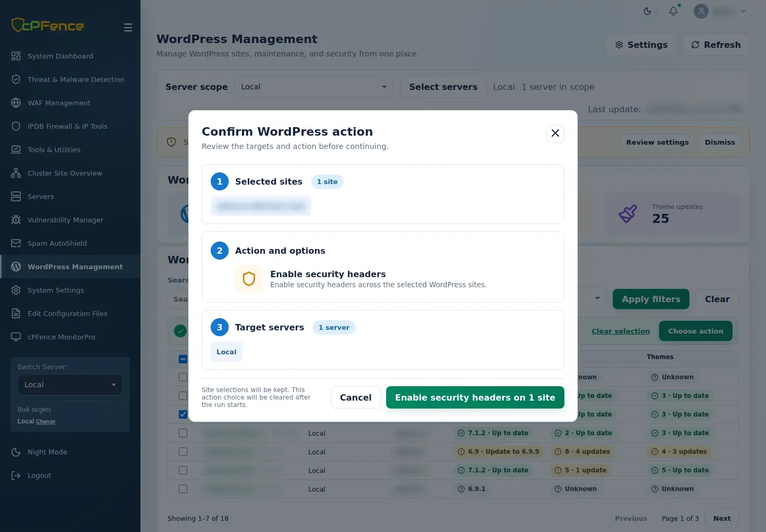The width and height of the screenshot is (766, 532).
Task: Toggle the sidebar hamburger menu
Action: tap(128, 28)
